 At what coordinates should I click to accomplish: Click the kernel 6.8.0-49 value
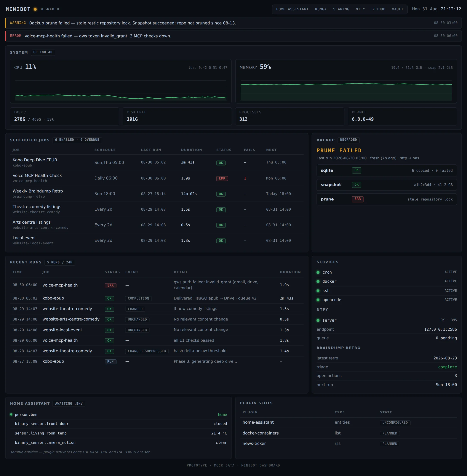pos(363,119)
